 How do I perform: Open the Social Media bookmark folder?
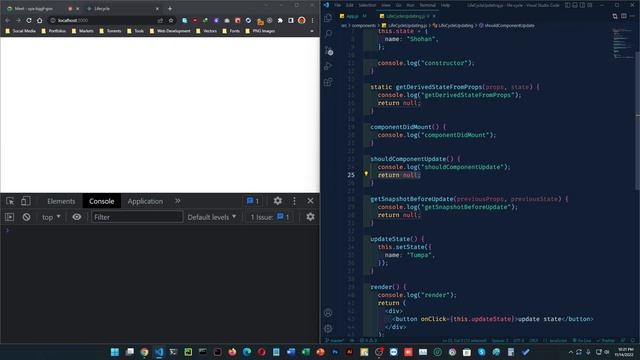(x=20, y=31)
